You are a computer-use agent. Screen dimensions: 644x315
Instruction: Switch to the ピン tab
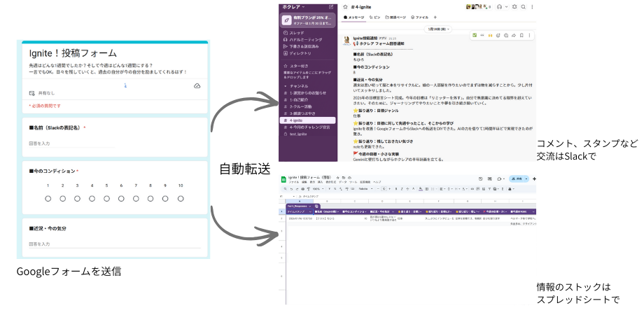click(374, 17)
